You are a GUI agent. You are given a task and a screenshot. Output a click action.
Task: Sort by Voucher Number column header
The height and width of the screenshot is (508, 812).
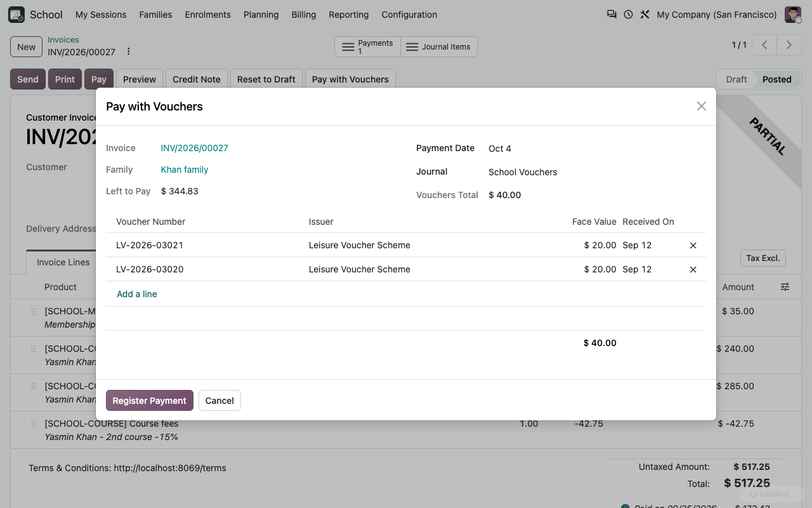pyautogui.click(x=151, y=222)
